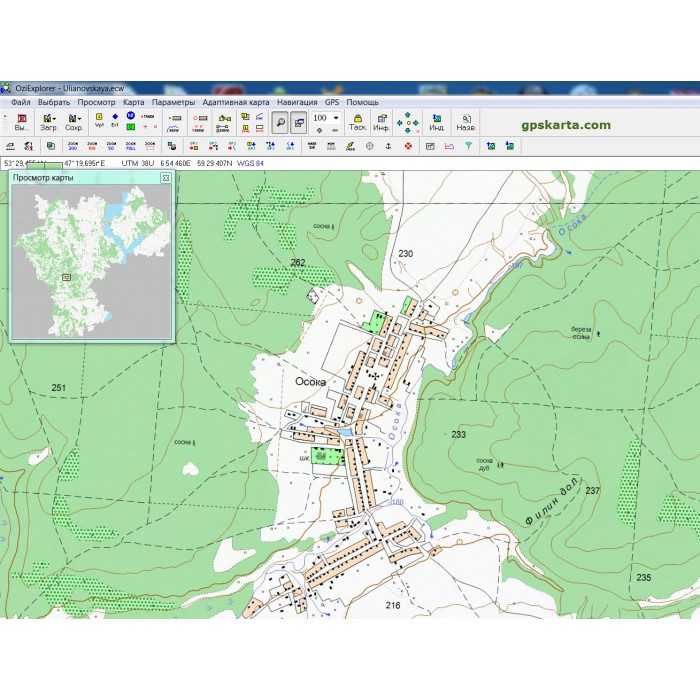This screenshot has width=700, height=700.
Task: Click the first icon in second toolbar
Action: tap(10, 146)
